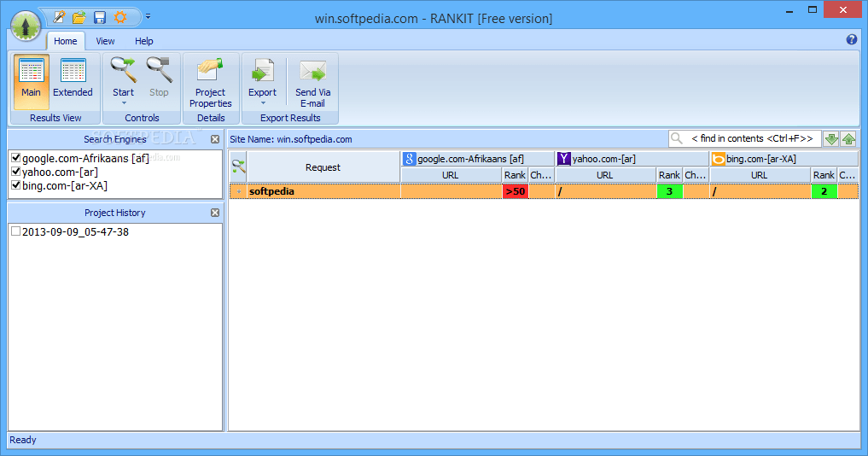Check the 2013-09-09_05-47-38 history entry

pyautogui.click(x=16, y=231)
